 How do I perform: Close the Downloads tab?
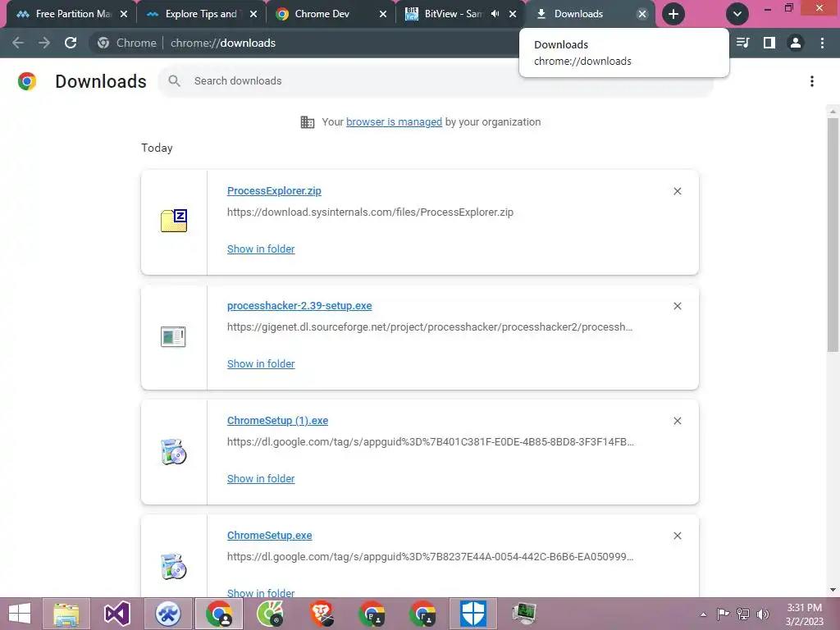click(641, 14)
